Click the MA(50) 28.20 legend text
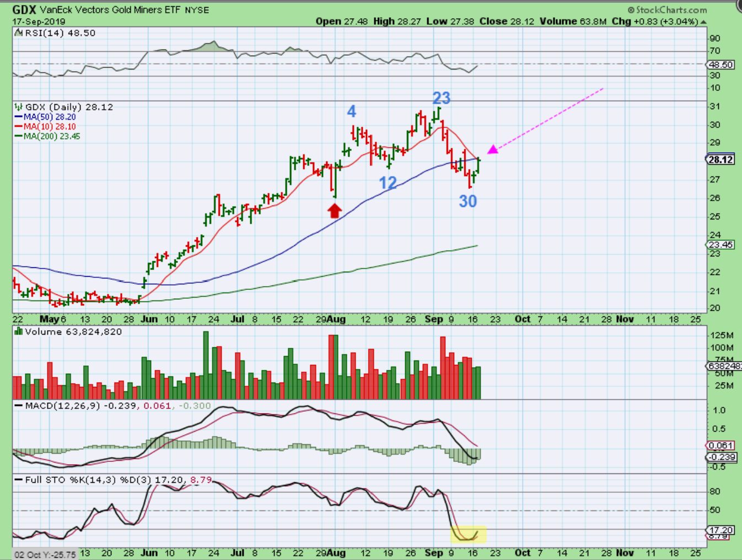The height and width of the screenshot is (560, 742). click(50, 117)
